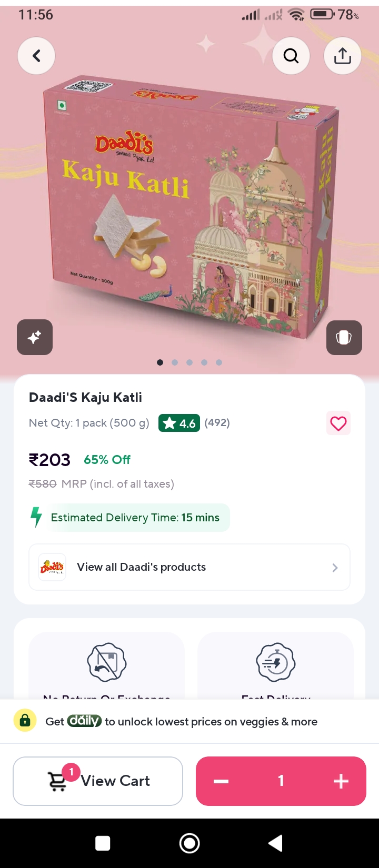Click the Daadi's brand logo thumbnail

pos(52,567)
